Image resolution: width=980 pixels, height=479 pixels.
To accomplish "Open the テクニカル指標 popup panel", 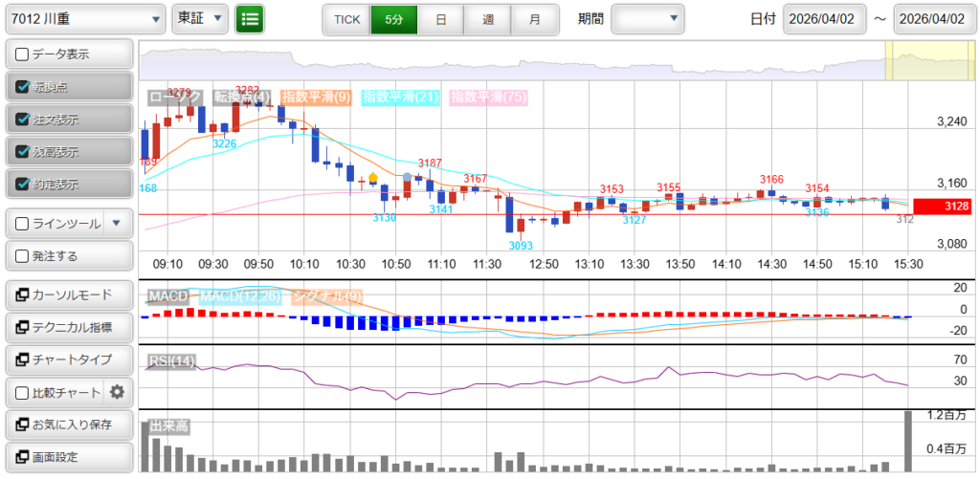I will 69,327.
